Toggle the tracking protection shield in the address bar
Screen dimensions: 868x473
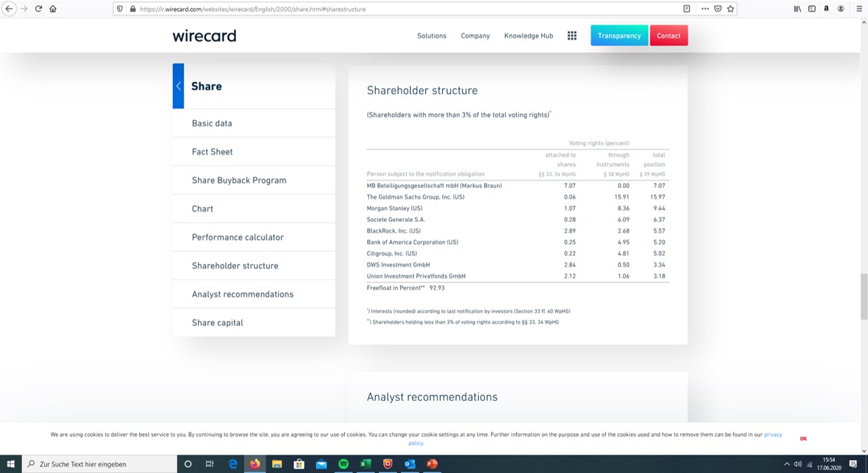click(120, 9)
